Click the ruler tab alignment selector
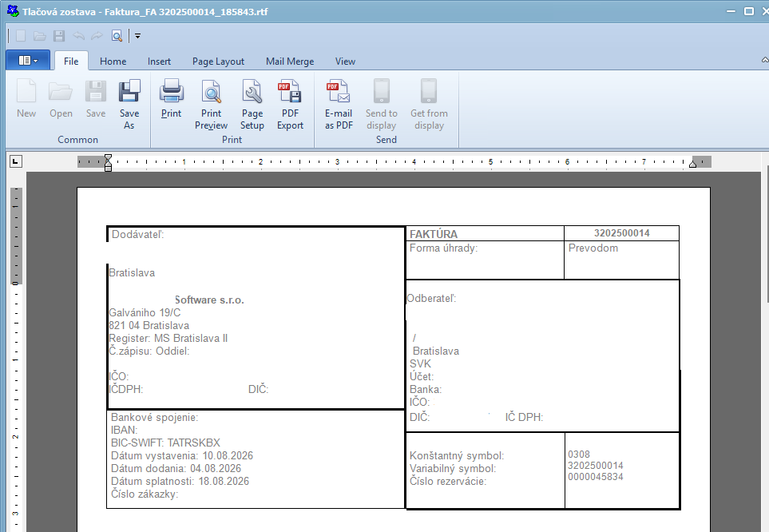 coord(16,161)
